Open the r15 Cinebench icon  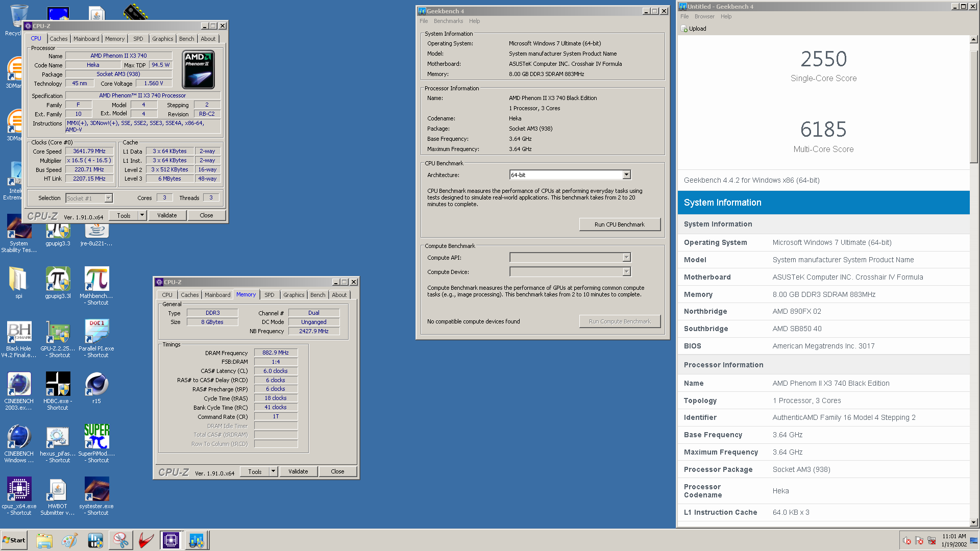click(96, 388)
